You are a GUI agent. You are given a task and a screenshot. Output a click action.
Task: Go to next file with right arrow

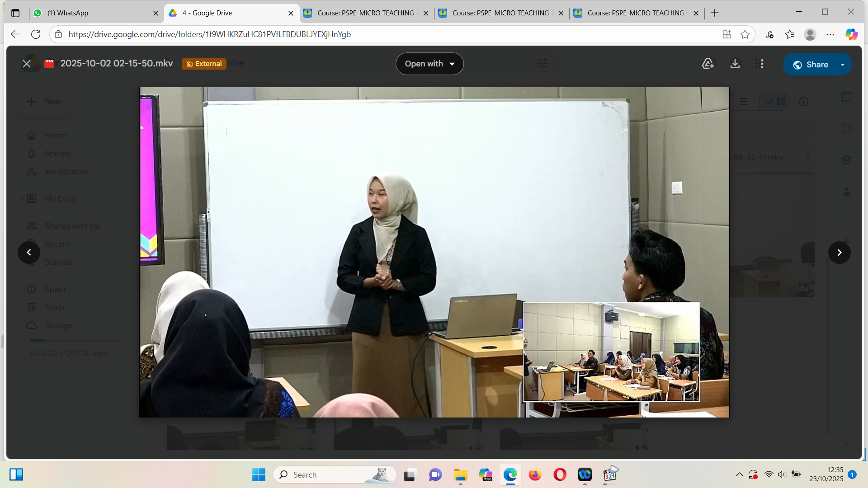839,253
